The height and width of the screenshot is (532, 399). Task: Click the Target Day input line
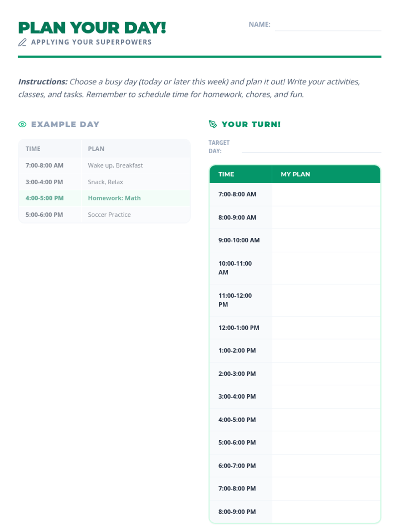[x=311, y=147]
